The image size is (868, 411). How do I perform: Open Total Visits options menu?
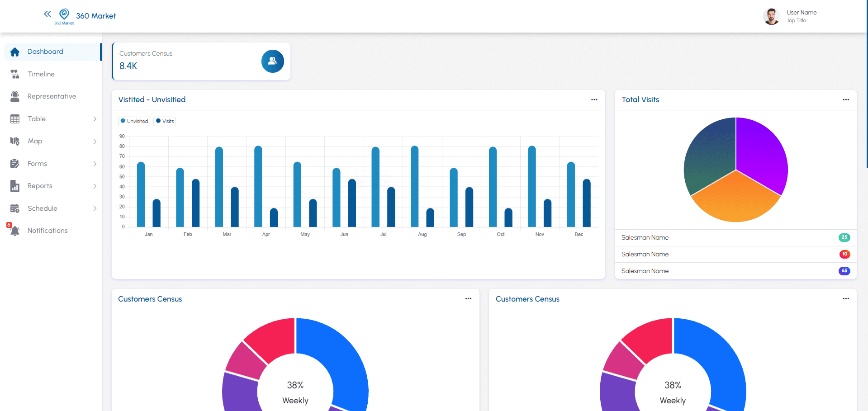(845, 100)
